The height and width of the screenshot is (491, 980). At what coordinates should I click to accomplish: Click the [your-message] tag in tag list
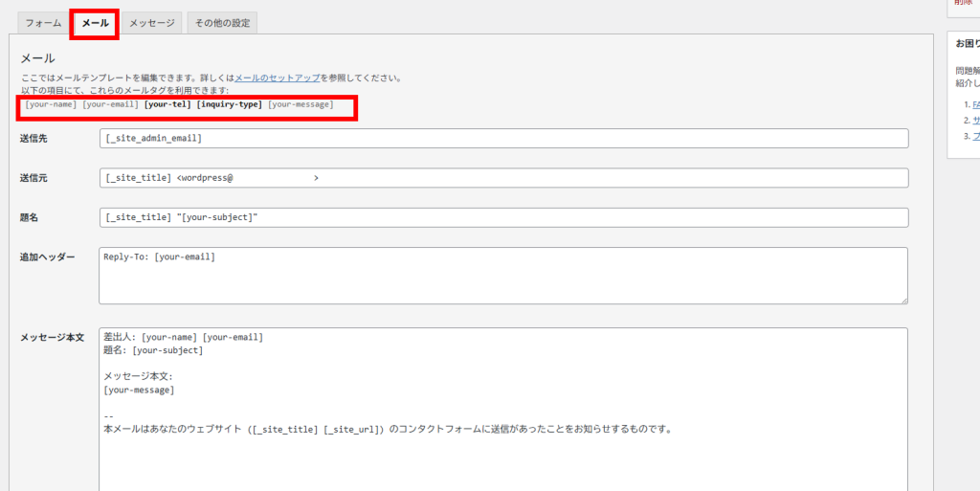pos(301,103)
